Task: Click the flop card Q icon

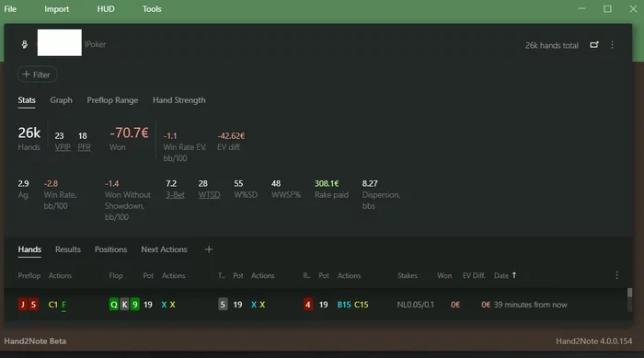Action: pos(114,305)
